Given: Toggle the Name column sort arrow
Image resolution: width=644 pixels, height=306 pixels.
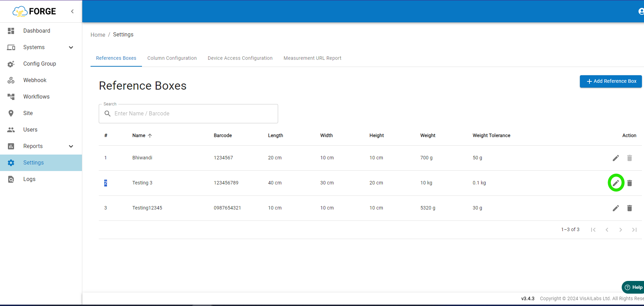Looking at the screenshot, I should tap(150, 136).
